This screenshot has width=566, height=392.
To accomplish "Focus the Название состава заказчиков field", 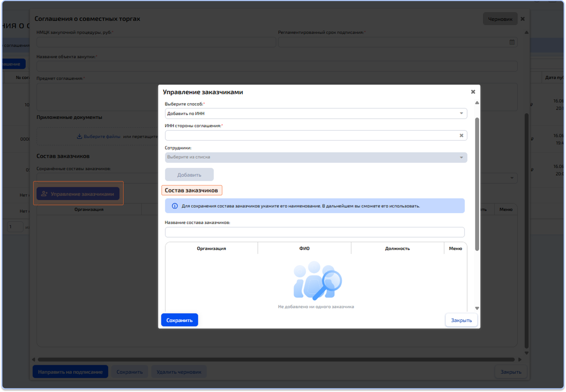I will click(315, 232).
